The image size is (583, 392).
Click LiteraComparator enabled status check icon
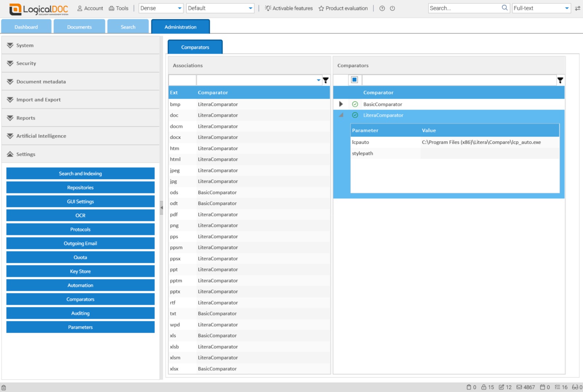(x=355, y=115)
